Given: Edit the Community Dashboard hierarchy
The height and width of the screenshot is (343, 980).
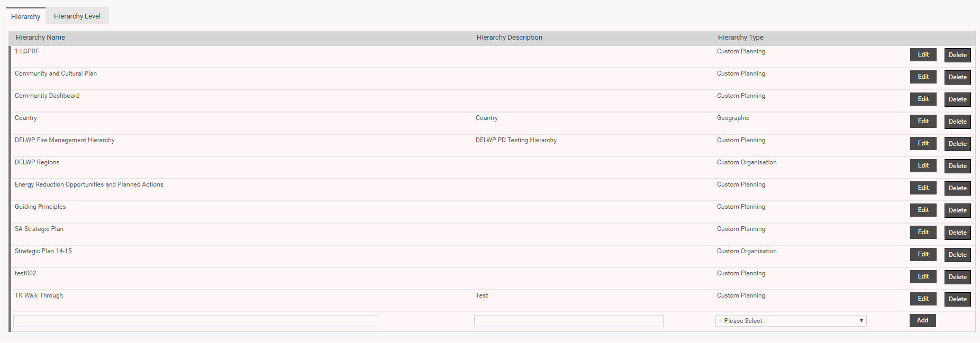Looking at the screenshot, I should pyautogui.click(x=923, y=99).
